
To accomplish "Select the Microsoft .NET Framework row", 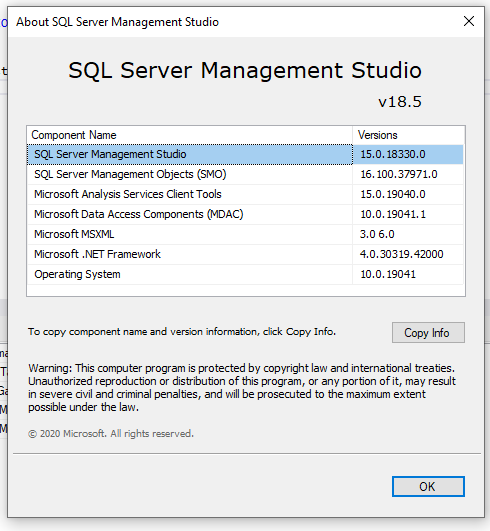I will coord(245,254).
